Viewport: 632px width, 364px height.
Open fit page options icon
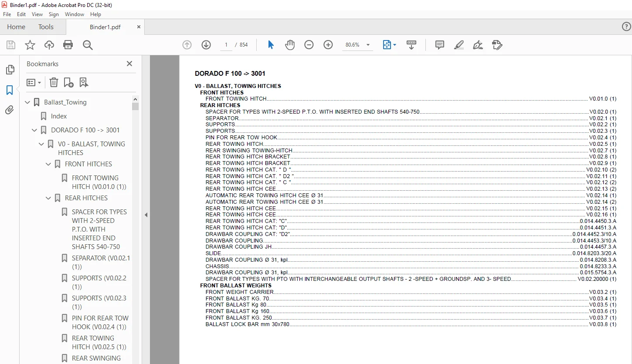tap(389, 45)
